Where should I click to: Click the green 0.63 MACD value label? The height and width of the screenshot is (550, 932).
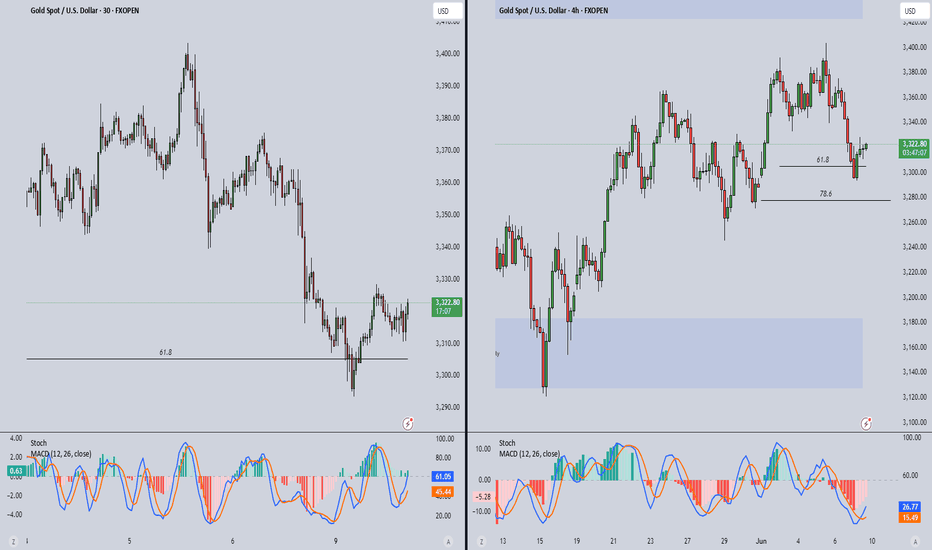click(16, 471)
